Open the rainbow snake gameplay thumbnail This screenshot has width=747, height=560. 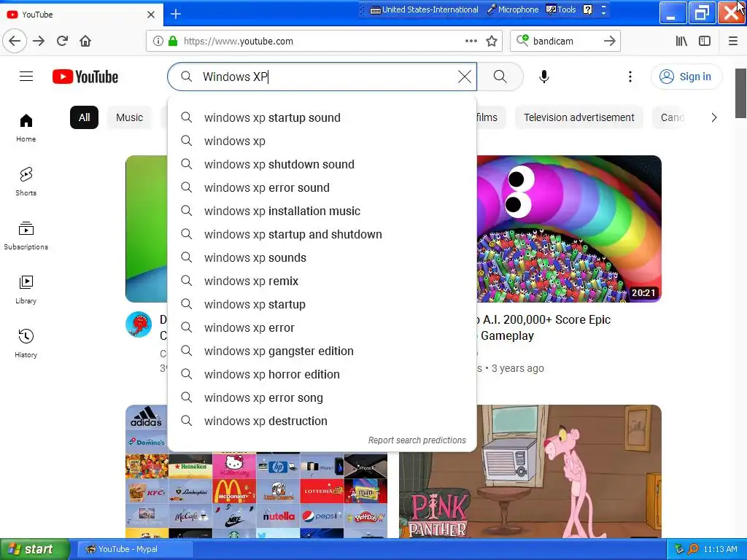point(569,228)
